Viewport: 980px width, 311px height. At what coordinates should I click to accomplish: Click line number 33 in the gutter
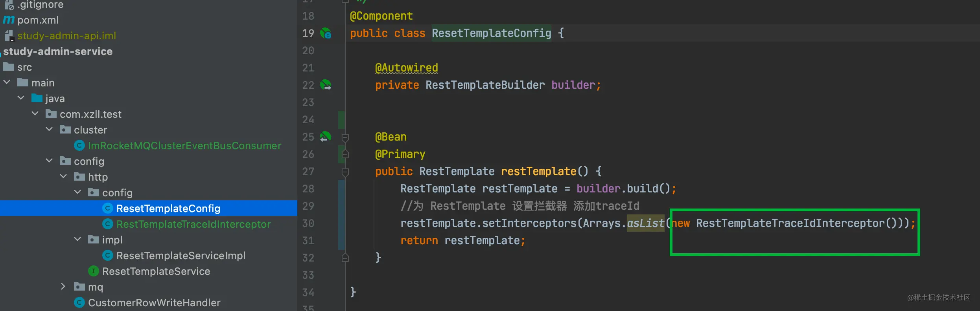[x=308, y=275]
